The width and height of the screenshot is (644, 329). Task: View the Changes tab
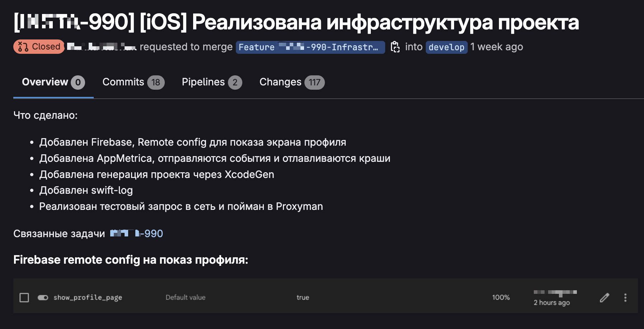[x=280, y=82]
